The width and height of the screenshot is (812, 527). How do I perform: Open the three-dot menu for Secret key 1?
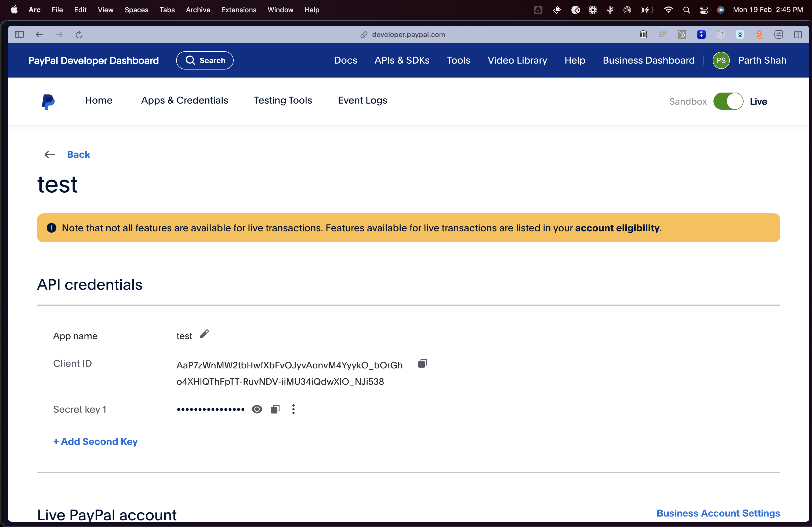pos(293,409)
